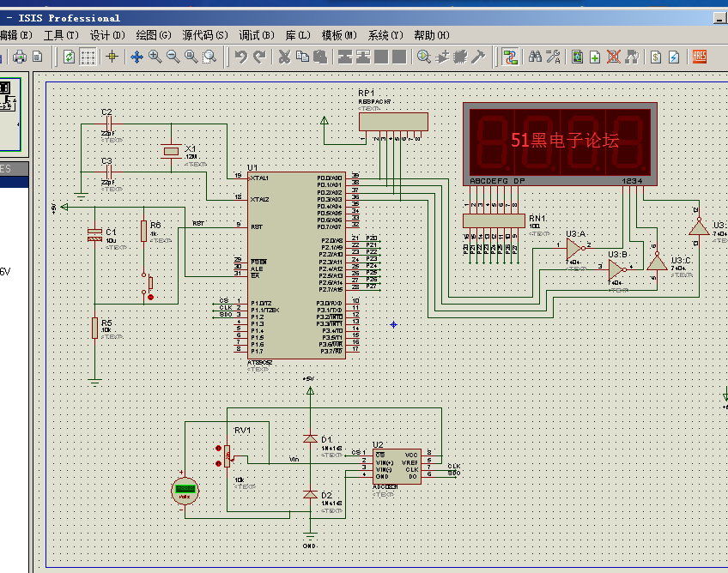Toggle the grid display button

coord(87,57)
